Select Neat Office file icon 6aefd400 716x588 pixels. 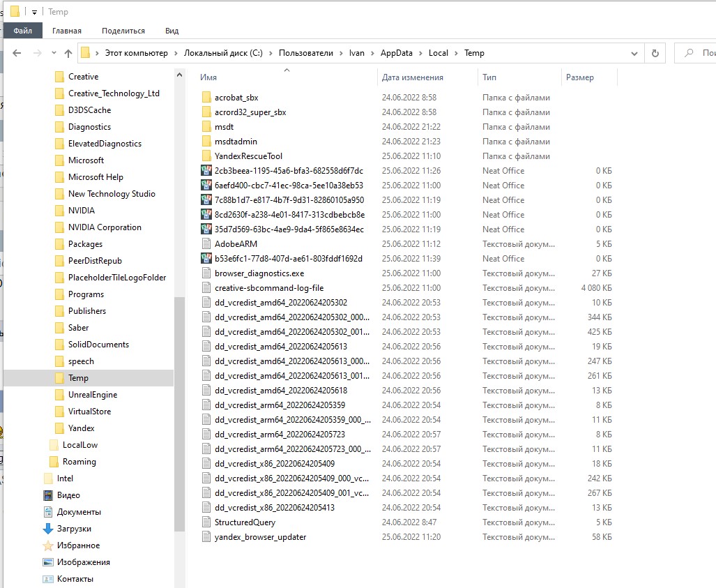pos(206,185)
